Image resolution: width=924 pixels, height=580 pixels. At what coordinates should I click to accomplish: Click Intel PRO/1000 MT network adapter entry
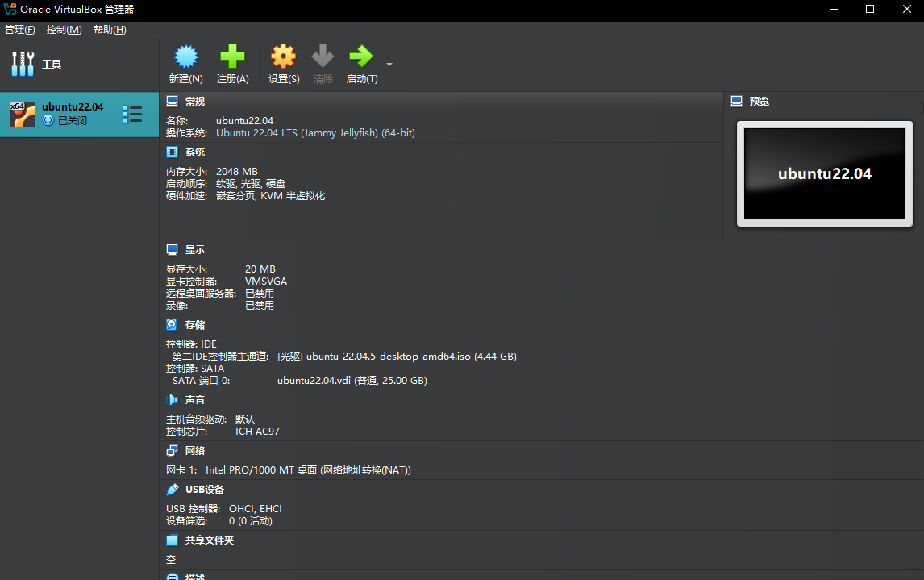(x=308, y=469)
